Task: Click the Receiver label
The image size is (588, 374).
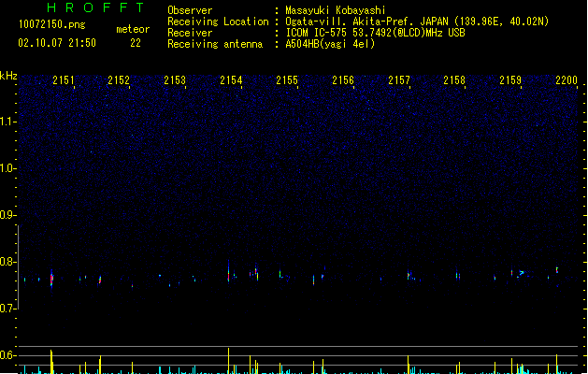Action: click(x=190, y=33)
